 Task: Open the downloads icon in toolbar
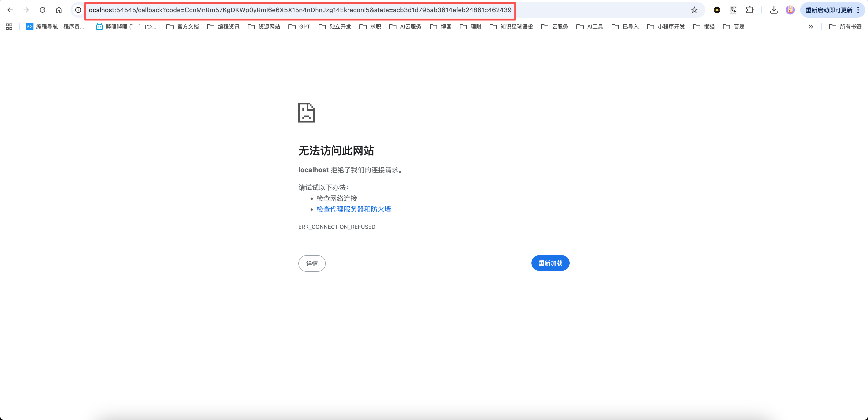[774, 10]
